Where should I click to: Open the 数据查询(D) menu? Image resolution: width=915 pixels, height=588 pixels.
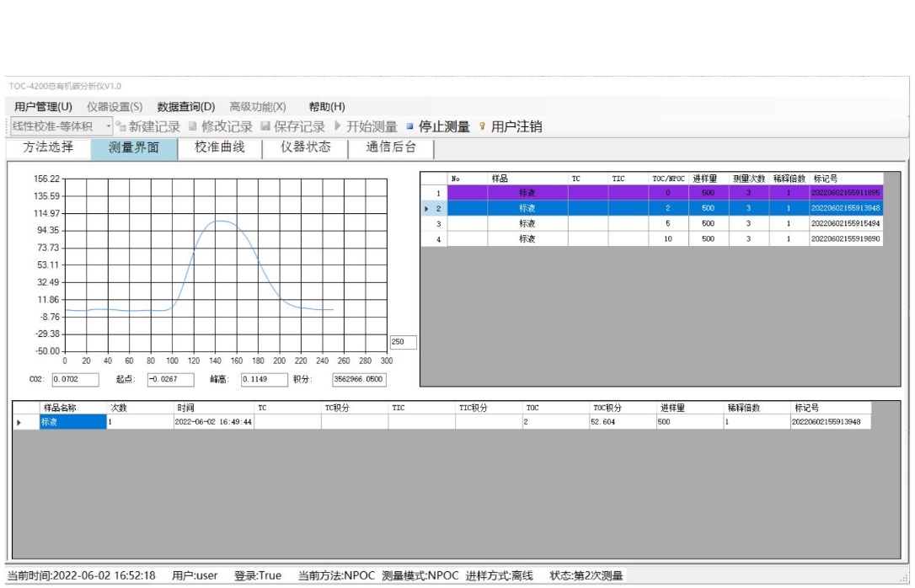pos(186,107)
